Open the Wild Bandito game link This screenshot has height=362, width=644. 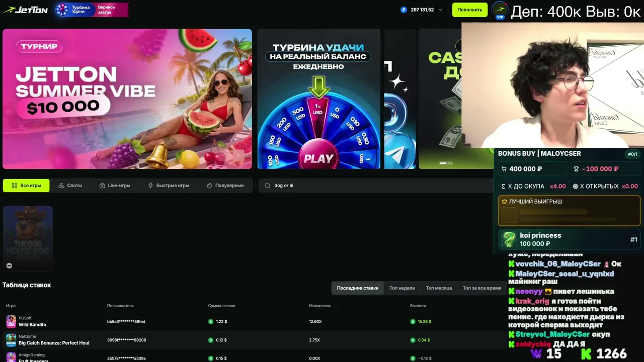coord(32,325)
